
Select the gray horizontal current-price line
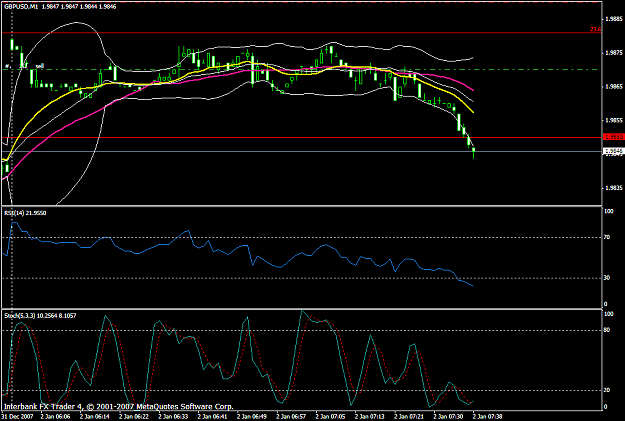coord(301,151)
